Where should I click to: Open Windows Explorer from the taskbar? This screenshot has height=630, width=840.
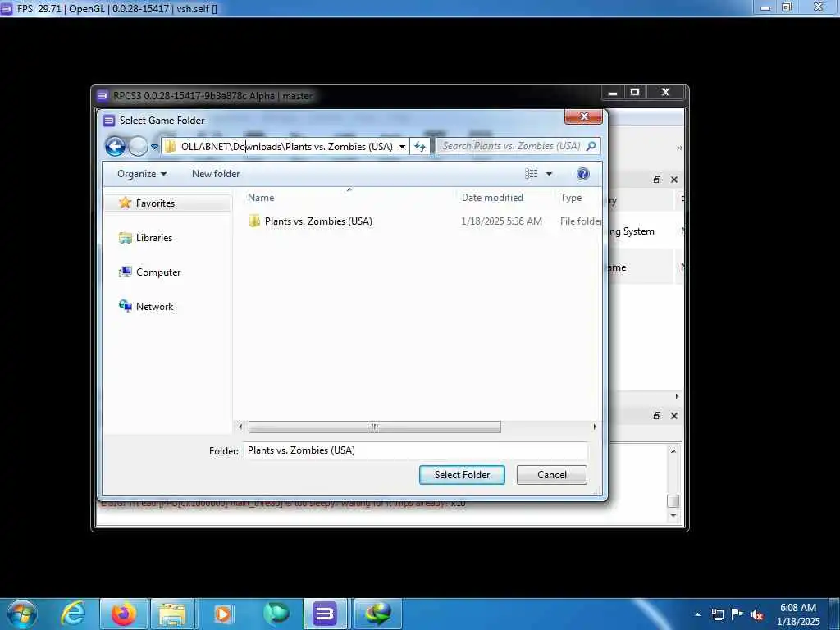tap(172, 614)
